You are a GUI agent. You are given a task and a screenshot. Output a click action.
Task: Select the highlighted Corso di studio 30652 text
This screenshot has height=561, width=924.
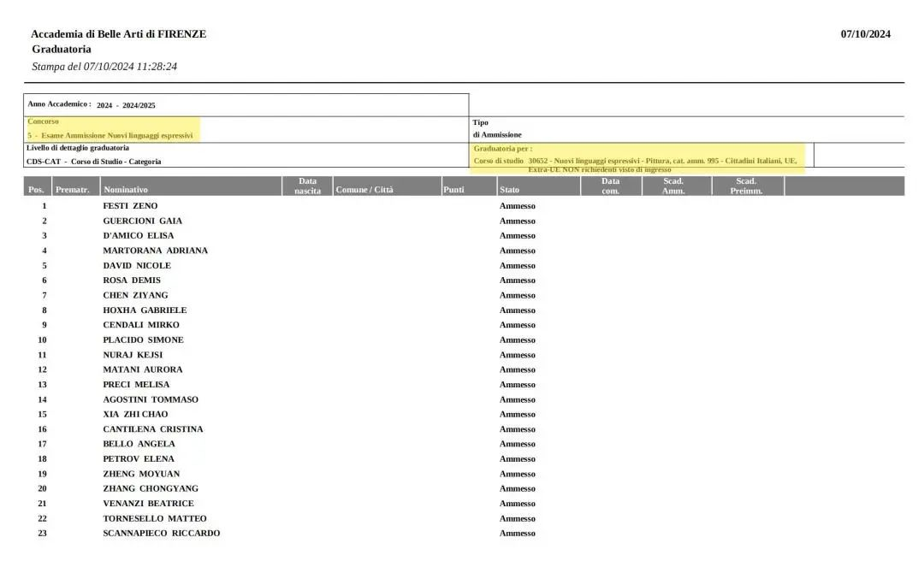click(635, 161)
